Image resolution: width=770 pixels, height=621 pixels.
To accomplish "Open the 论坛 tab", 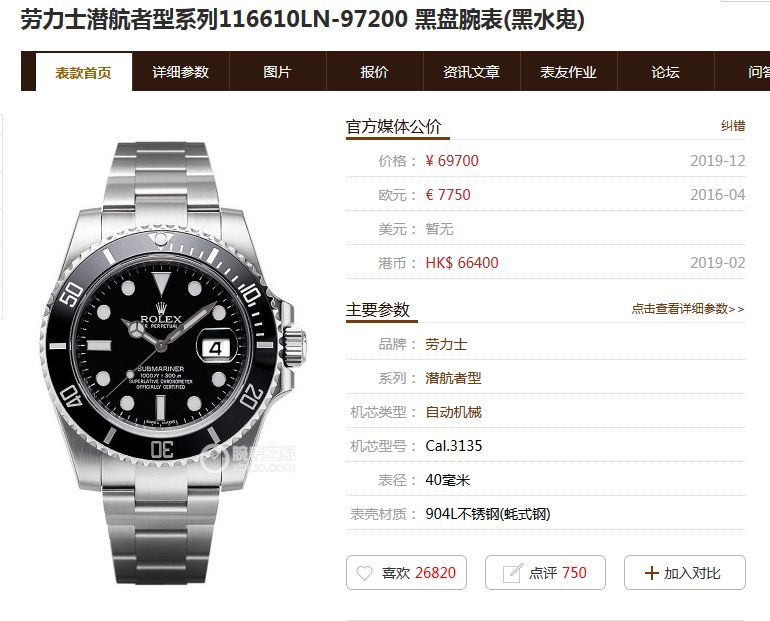I will [x=665, y=72].
